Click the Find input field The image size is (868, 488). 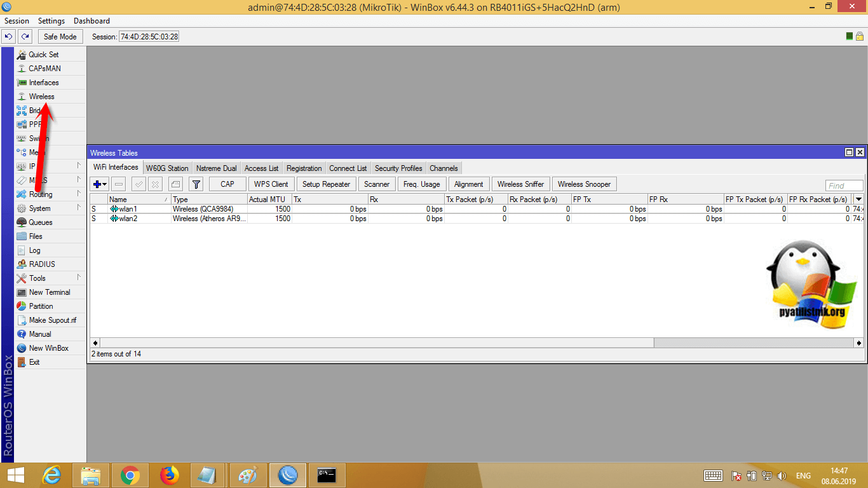[x=844, y=186]
